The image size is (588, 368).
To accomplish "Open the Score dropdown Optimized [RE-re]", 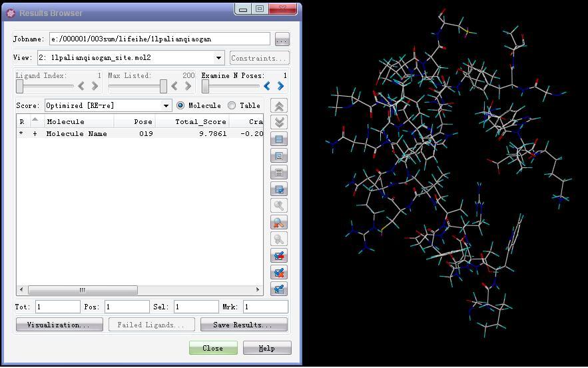I will point(109,105).
